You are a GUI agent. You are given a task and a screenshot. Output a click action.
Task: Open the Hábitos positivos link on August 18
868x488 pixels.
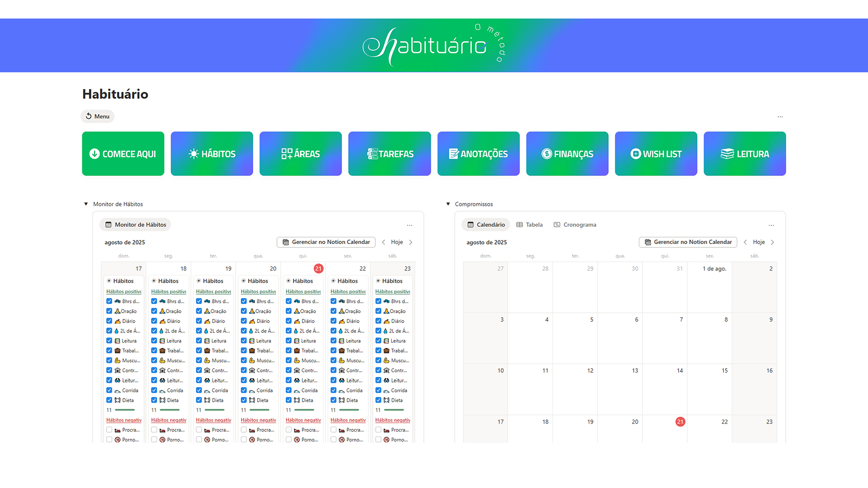[x=168, y=291]
